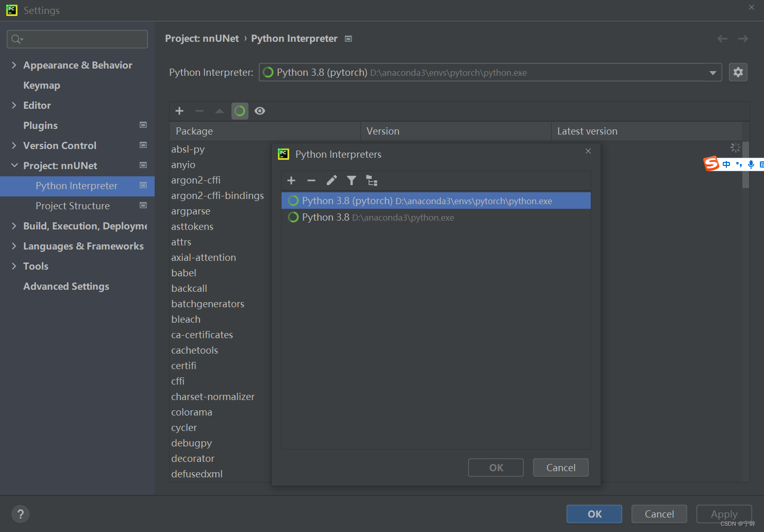Toggle show early releases eye icon

260,111
